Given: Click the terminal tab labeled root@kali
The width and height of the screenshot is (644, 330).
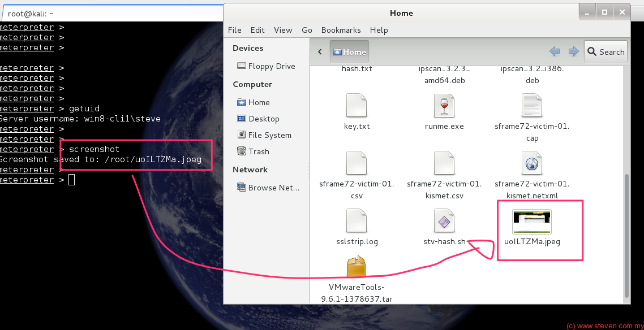Looking at the screenshot, I should [x=27, y=13].
